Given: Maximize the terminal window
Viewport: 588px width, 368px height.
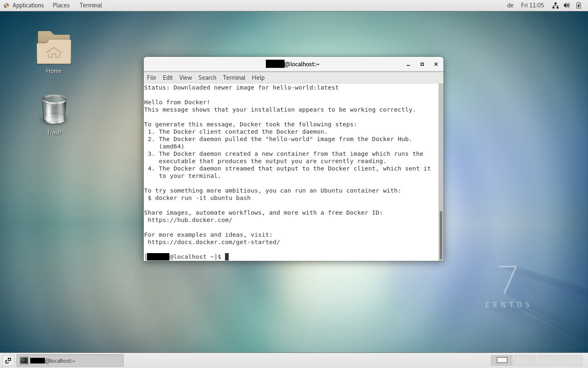Looking at the screenshot, I should [x=422, y=64].
